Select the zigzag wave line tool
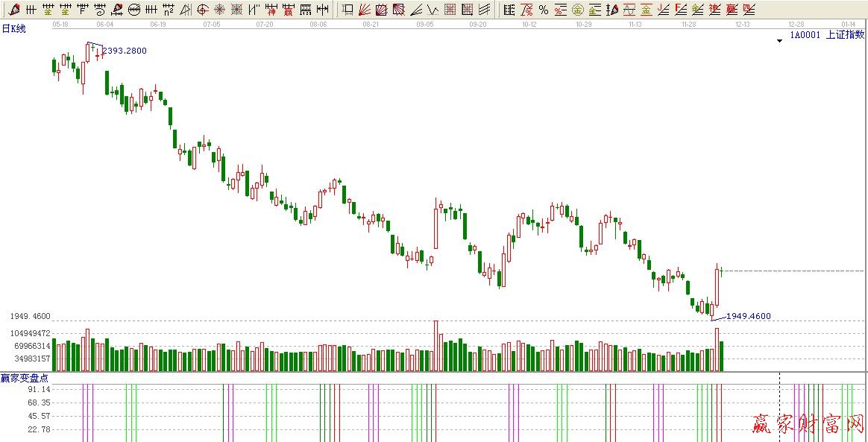868x442 pixels. point(433,10)
